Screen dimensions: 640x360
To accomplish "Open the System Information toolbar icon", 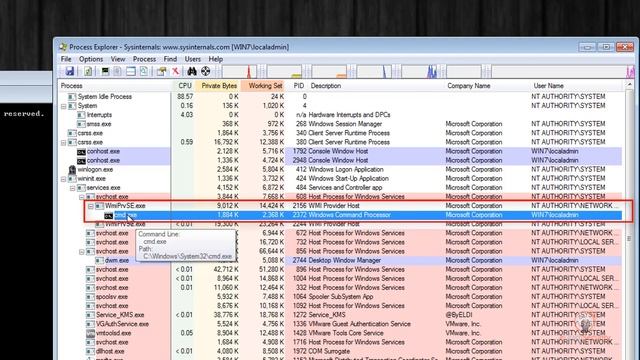I will (x=105, y=71).
